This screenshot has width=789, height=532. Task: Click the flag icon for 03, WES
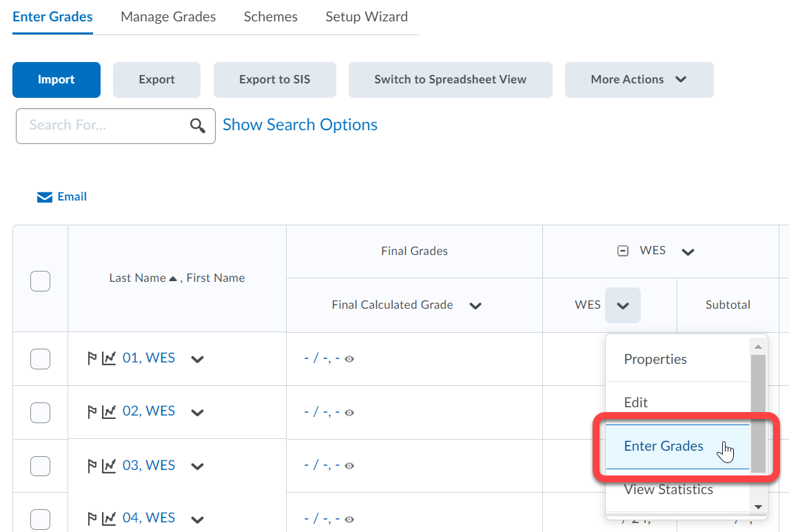click(92, 466)
